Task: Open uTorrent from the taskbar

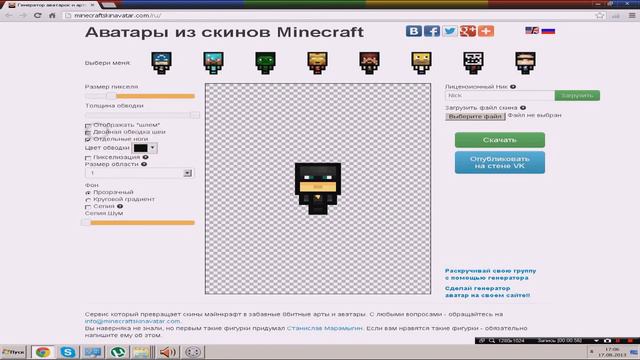Action: [x=118, y=352]
